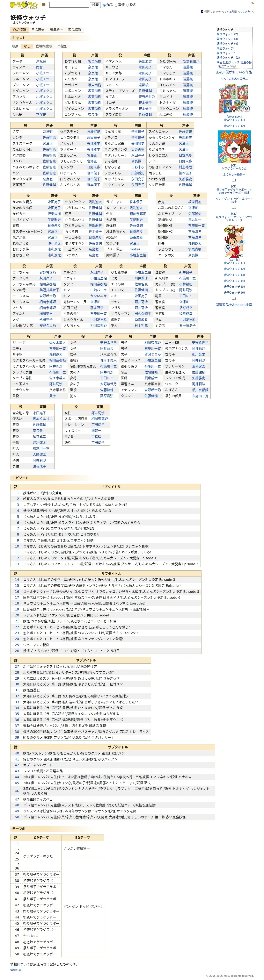The image size is (264, 980).
Task: Open the 妖怪ウォッチ♪ (2) series link
Action: [x=228, y=58]
